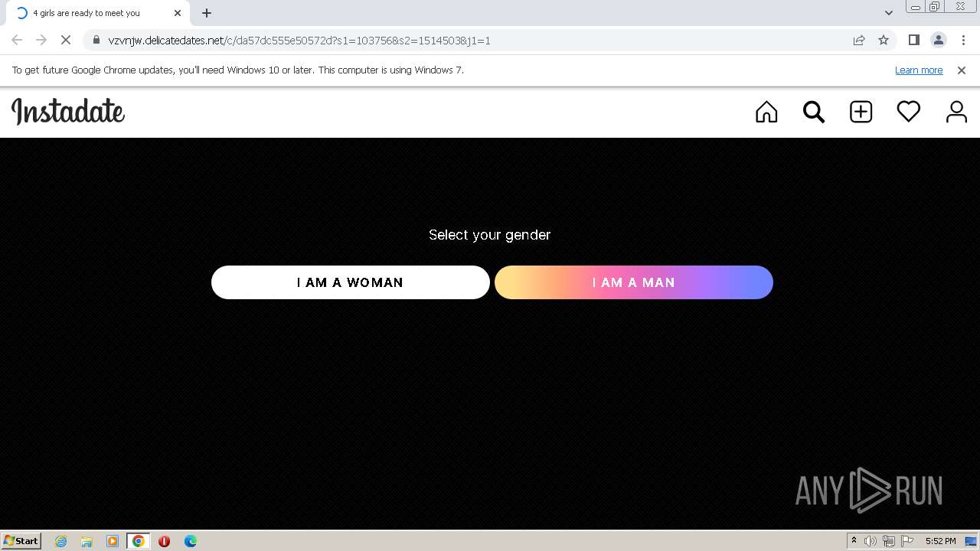Click the Instadate logo
The height and width of the screenshot is (551, 980).
click(68, 112)
